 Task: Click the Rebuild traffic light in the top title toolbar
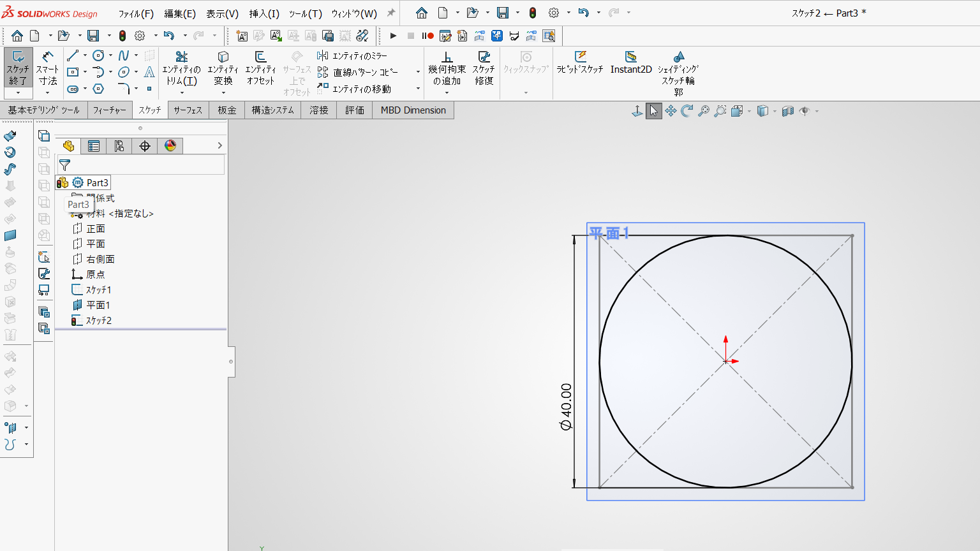point(533,13)
